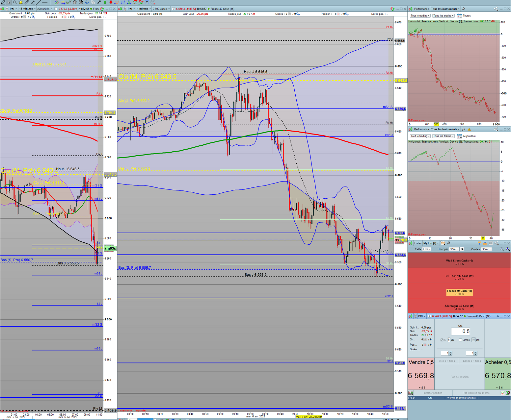Click the Inverser position button
The width and height of the screenshot is (511, 420).
point(433,393)
